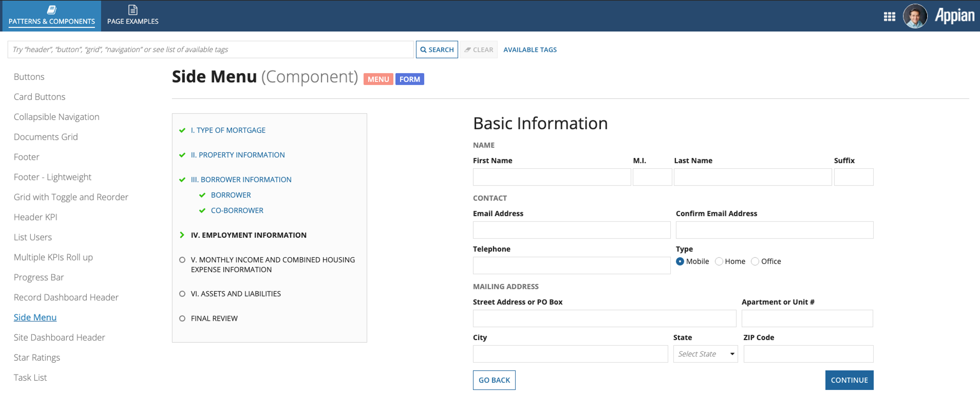
Task: Click the Go Back button
Action: pyautogui.click(x=494, y=380)
